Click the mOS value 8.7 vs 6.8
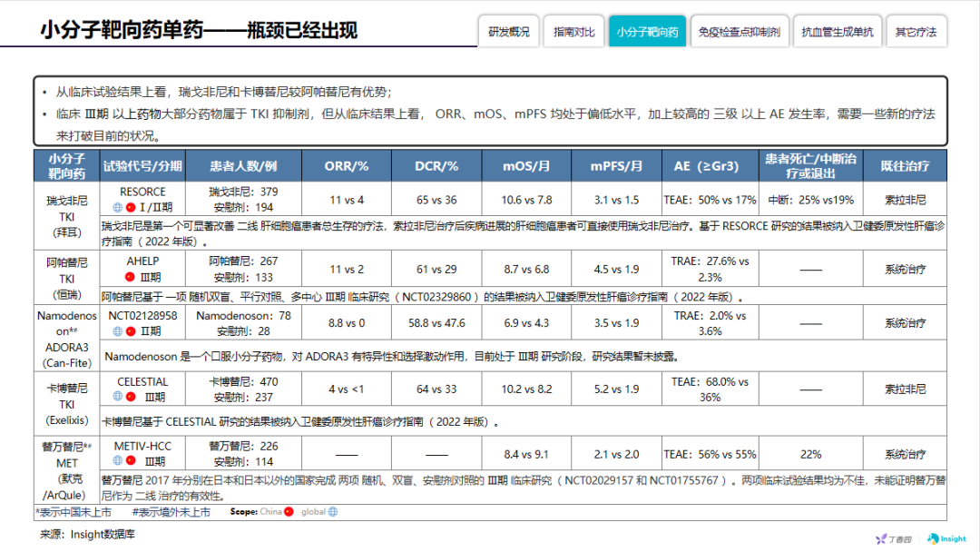 526,270
